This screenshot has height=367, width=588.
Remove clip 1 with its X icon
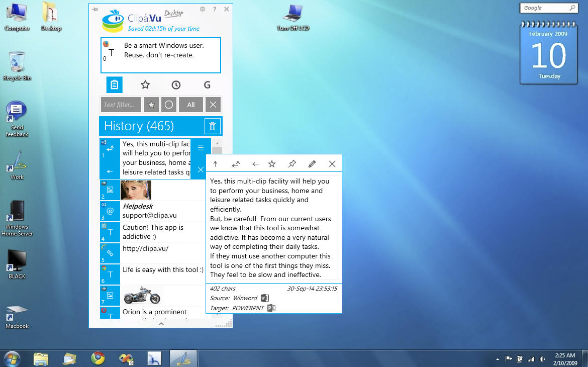click(x=201, y=169)
